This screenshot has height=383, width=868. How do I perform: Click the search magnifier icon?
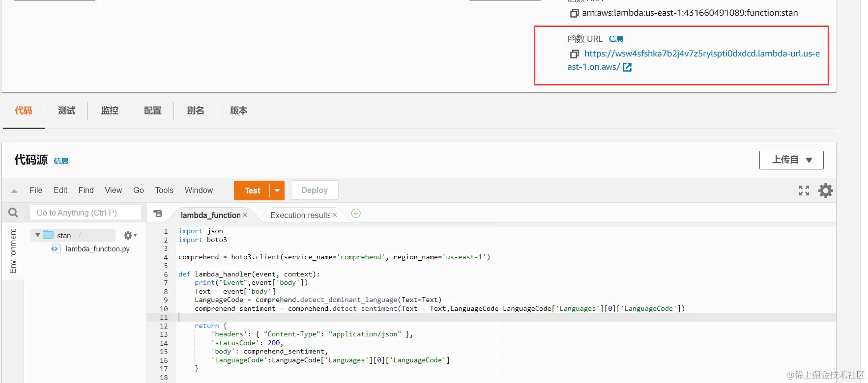click(13, 213)
